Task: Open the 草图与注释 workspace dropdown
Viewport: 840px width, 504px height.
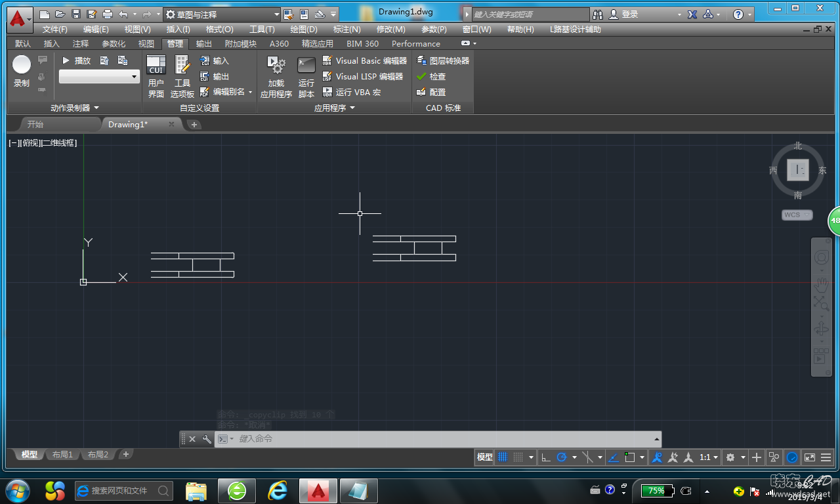Action: pos(222,14)
